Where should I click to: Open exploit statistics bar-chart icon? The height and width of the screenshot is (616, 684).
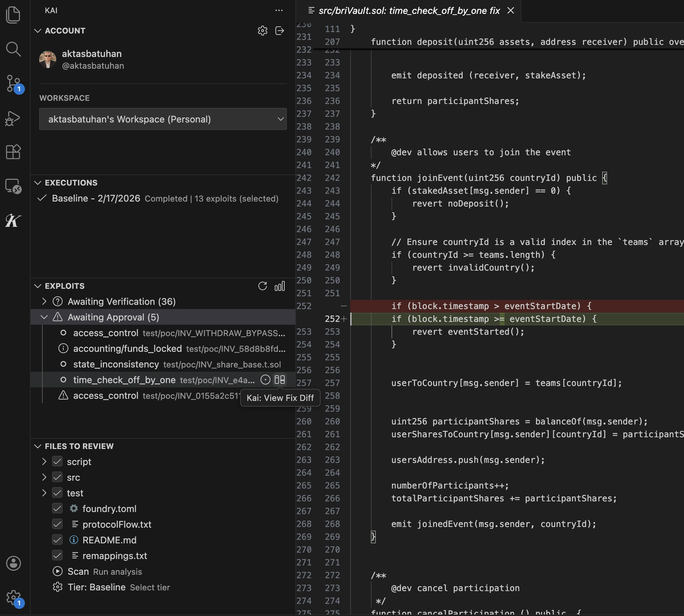280,286
